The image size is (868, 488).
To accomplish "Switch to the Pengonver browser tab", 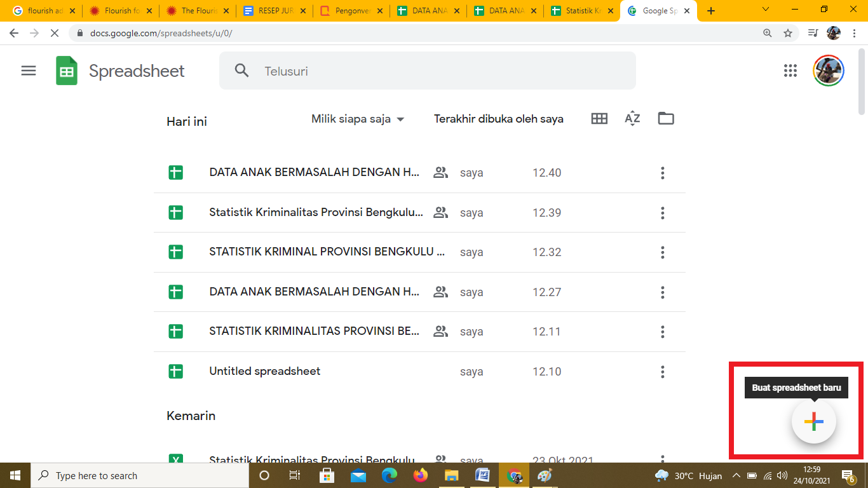I will click(352, 11).
